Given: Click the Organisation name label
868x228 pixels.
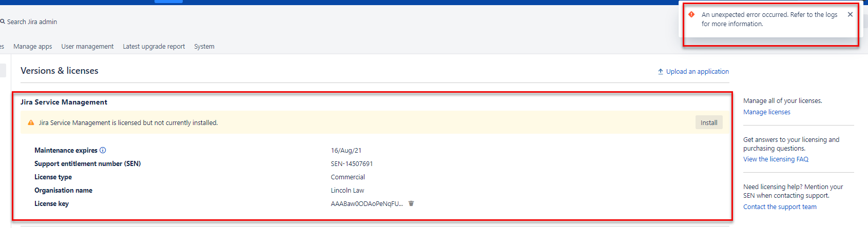Looking at the screenshot, I should [63, 190].
